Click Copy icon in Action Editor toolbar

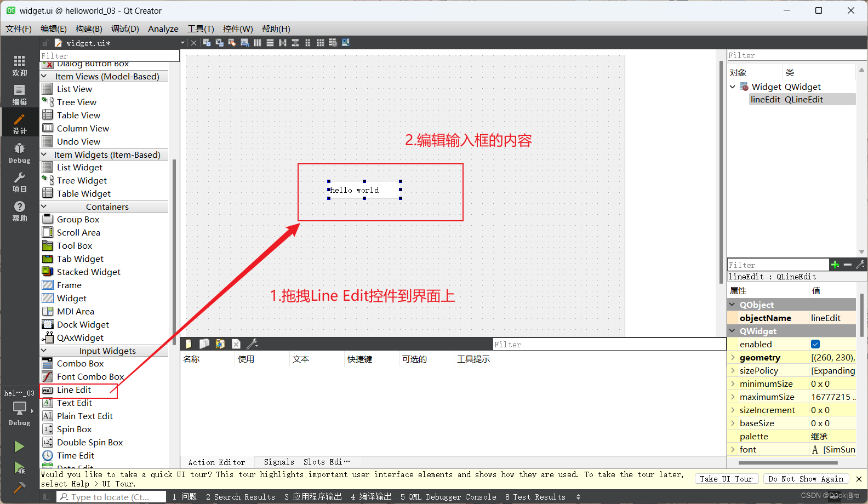coord(204,344)
